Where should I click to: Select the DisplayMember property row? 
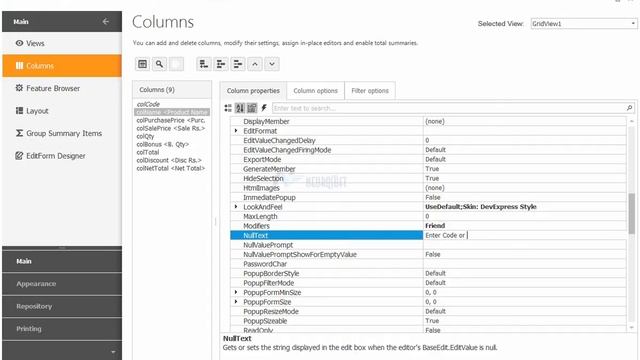click(428, 122)
